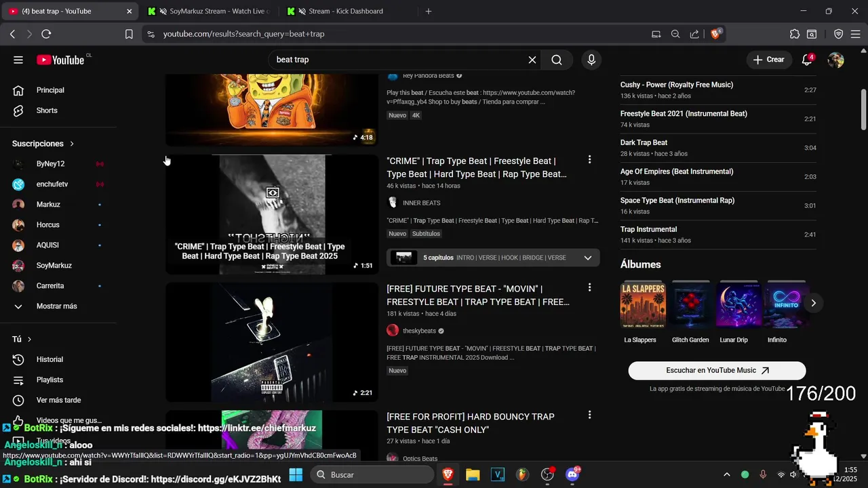Clear the search box with the X
The height and width of the screenshot is (488, 868).
pos(532,60)
